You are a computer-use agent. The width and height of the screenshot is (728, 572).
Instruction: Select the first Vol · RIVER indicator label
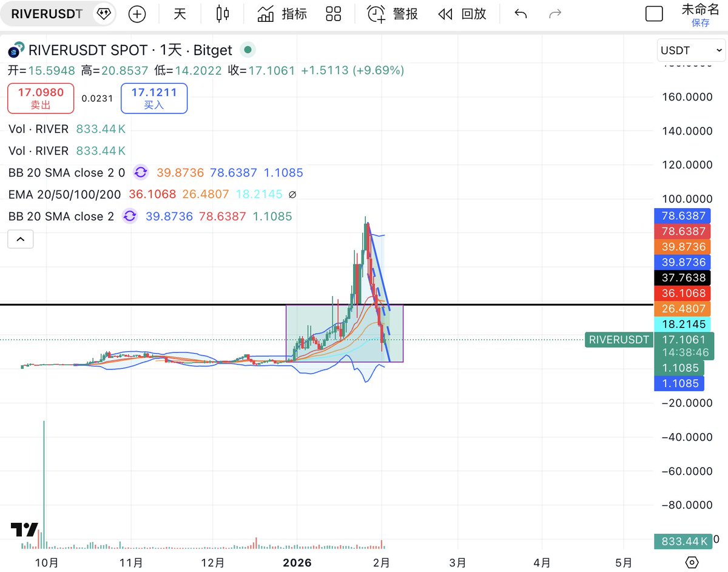click(x=39, y=129)
